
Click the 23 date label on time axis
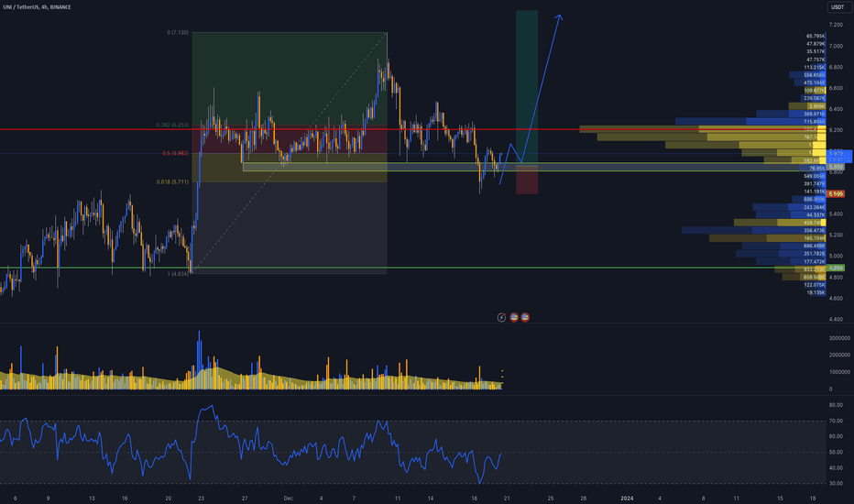click(201, 499)
